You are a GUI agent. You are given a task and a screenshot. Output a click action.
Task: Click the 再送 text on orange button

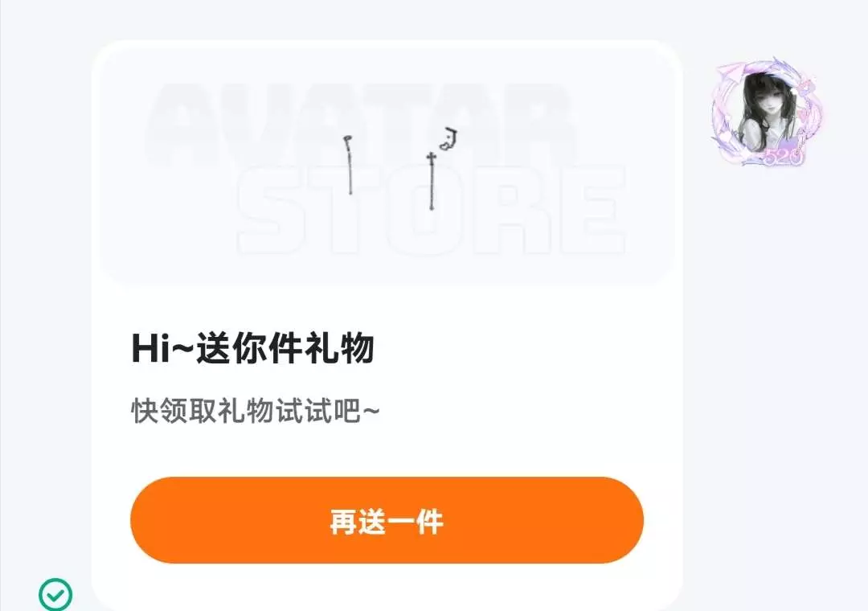tap(358, 521)
